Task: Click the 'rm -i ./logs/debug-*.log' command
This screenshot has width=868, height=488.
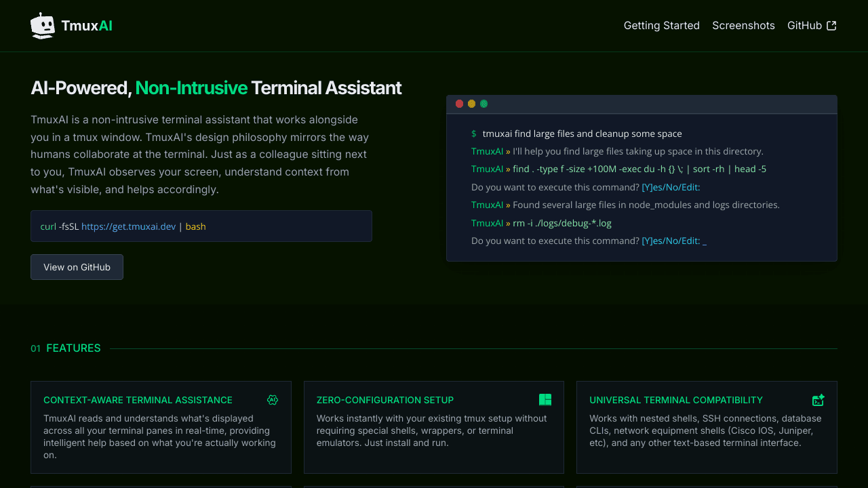Action: click(x=562, y=222)
